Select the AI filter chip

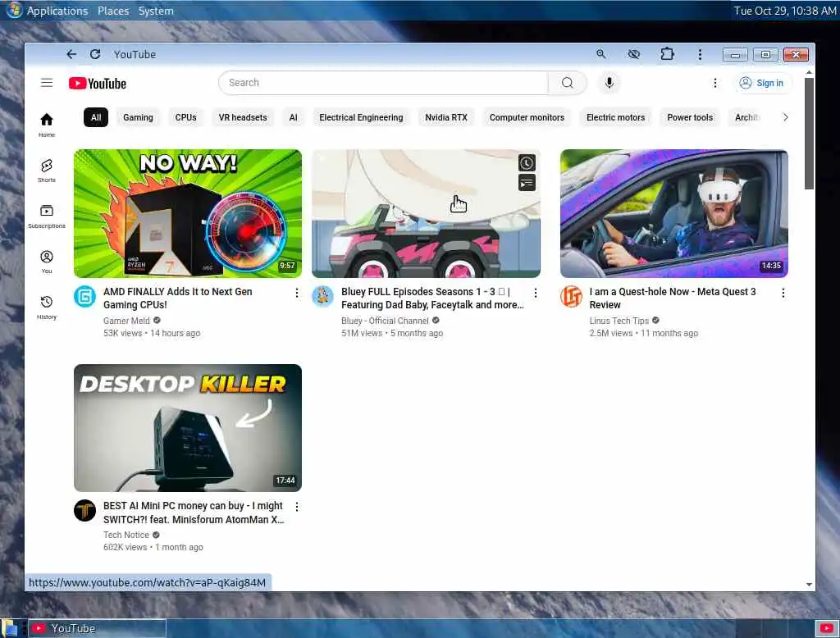coord(293,117)
